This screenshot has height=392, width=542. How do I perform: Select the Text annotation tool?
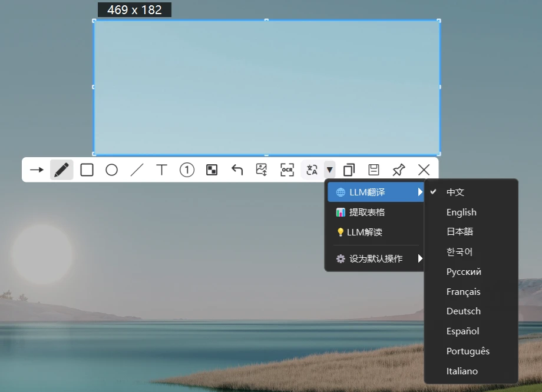point(161,170)
